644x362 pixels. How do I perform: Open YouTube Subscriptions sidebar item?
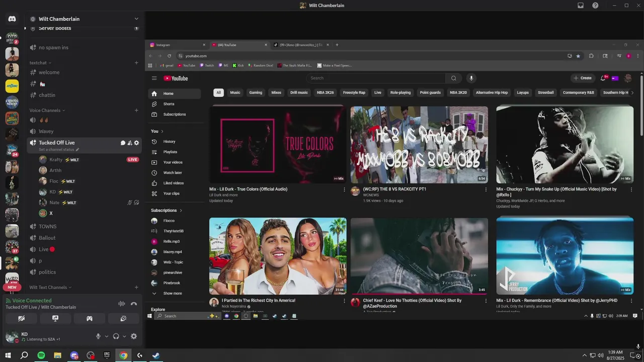(x=174, y=114)
